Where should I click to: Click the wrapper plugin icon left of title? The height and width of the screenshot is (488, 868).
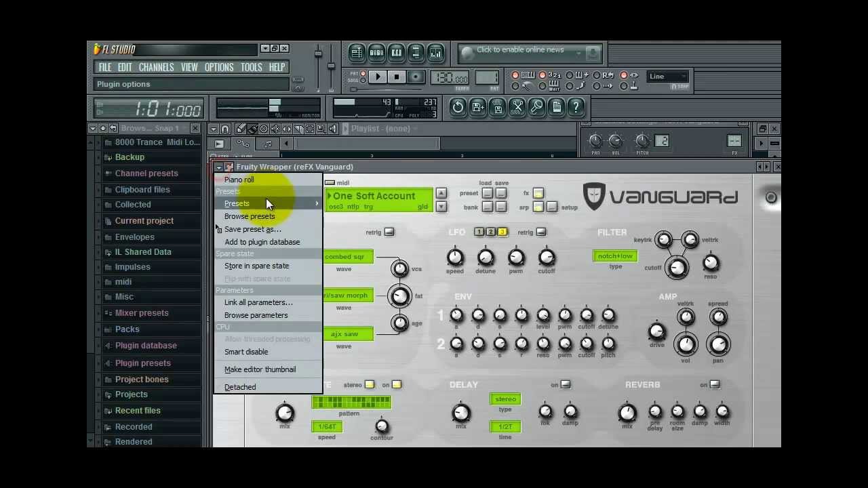coord(229,167)
